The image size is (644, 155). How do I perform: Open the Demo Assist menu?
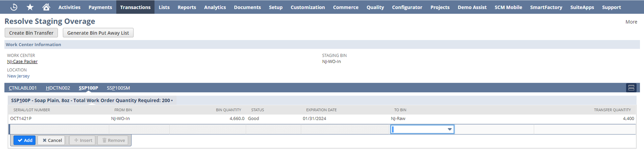[x=472, y=7]
